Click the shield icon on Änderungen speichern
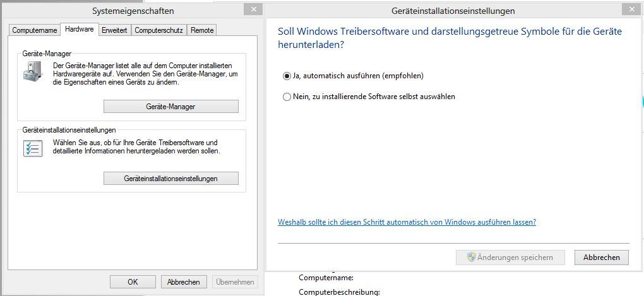This screenshot has width=644, height=296. (472, 258)
